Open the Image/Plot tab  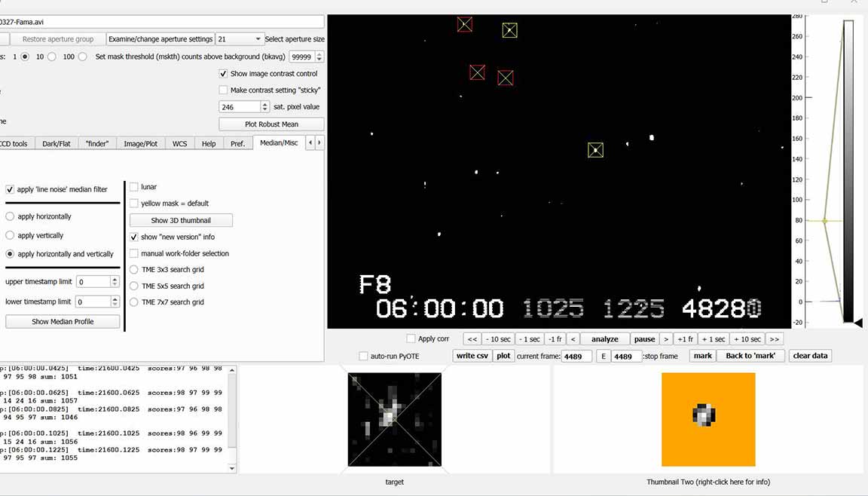click(141, 143)
